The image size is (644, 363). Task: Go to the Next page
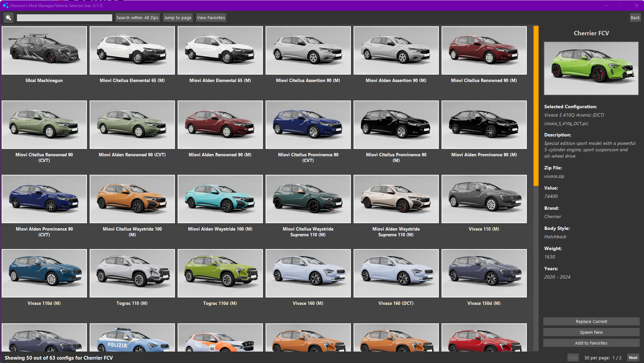pos(633,358)
